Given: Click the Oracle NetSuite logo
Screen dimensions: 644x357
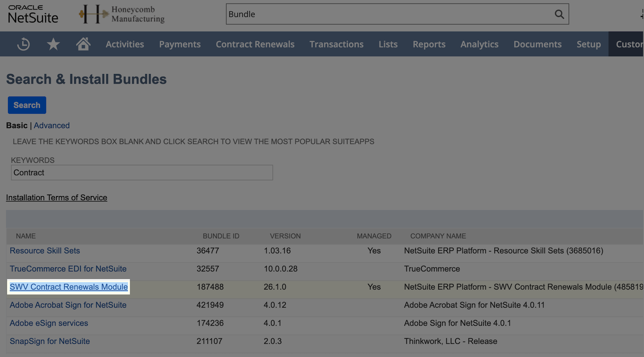Looking at the screenshot, I should [33, 14].
